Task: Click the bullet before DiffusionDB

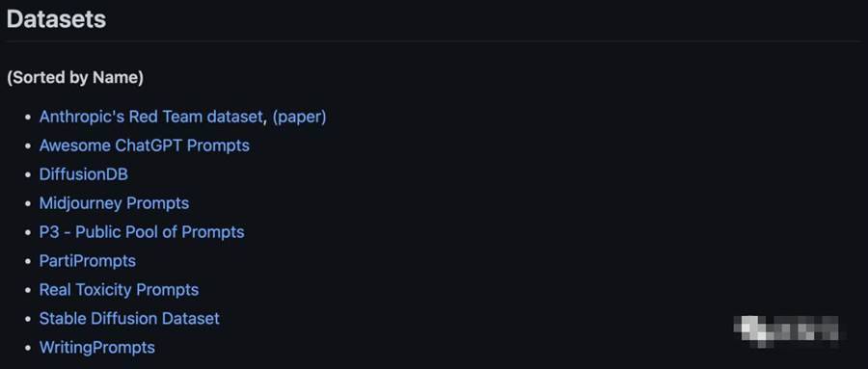Action: [x=28, y=174]
